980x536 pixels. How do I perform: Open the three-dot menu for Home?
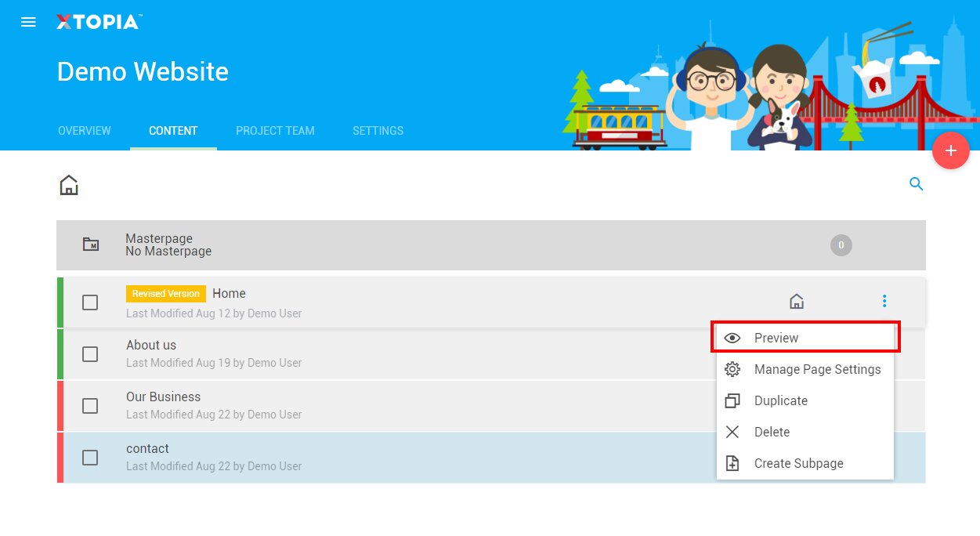884,301
